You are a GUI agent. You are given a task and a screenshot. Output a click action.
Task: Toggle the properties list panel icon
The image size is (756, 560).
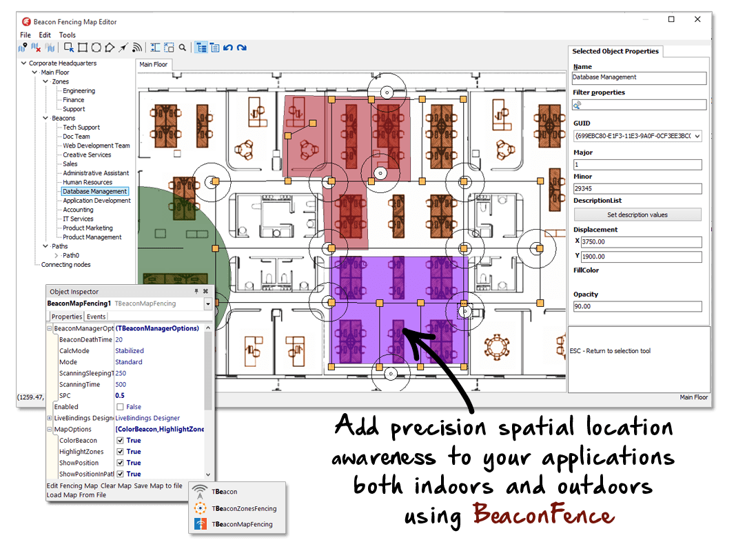pyautogui.click(x=214, y=48)
